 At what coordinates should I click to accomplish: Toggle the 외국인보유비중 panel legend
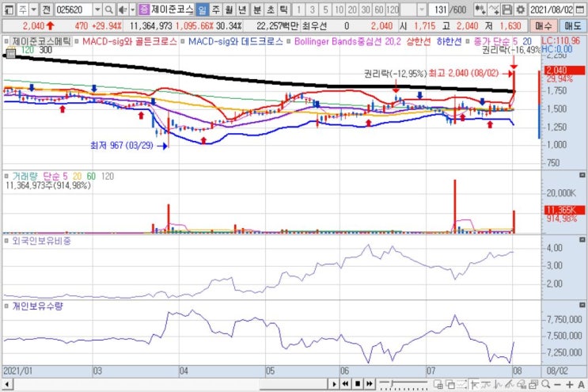41,241
